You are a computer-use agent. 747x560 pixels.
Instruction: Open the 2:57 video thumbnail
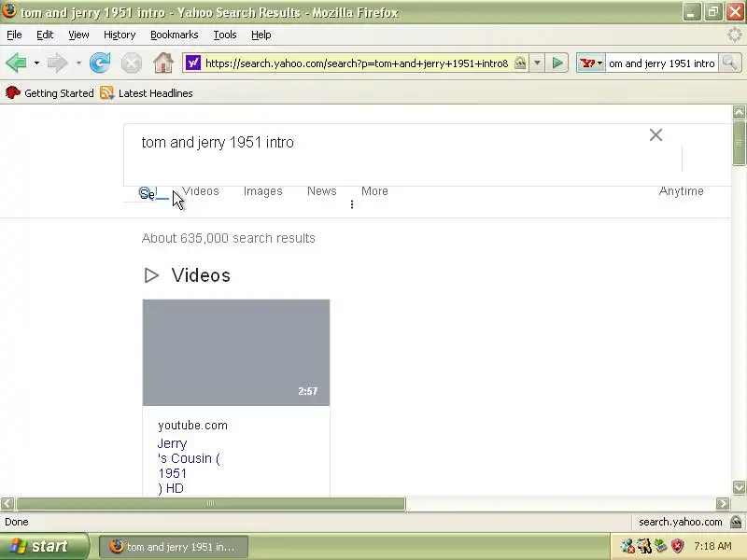coord(236,353)
